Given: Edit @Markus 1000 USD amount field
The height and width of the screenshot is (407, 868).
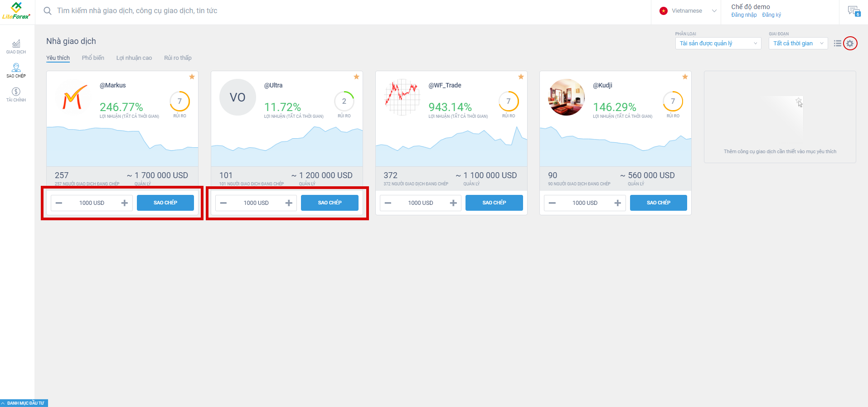Looking at the screenshot, I should (x=92, y=203).
